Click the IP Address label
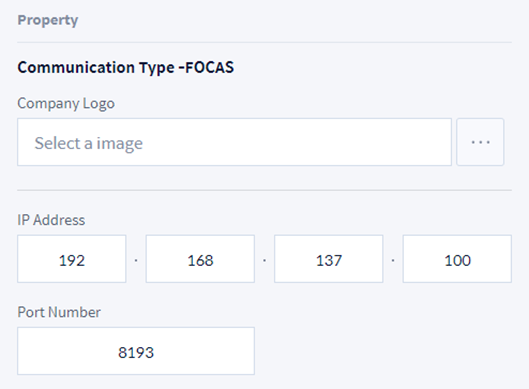 (51, 220)
